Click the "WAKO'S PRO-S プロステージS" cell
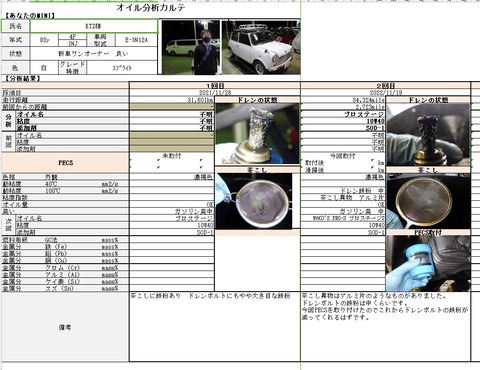Screen dimensions: 480x370 click(x=343, y=218)
